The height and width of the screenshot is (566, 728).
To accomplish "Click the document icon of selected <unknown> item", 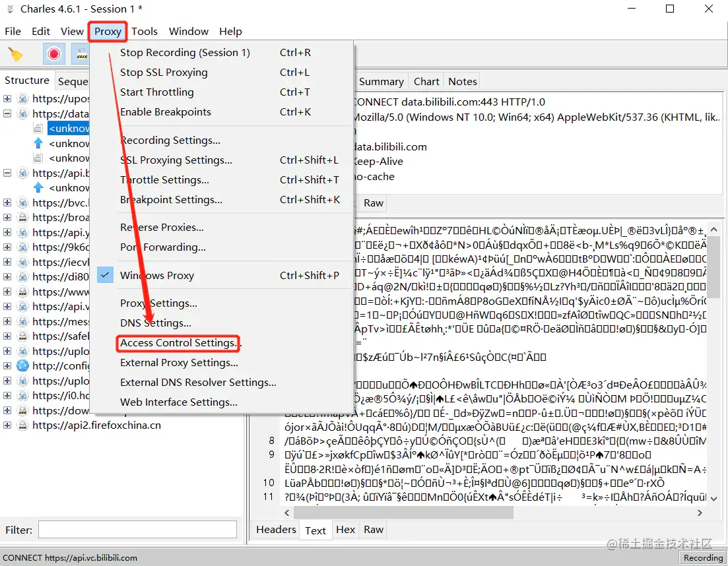I will click(38, 128).
